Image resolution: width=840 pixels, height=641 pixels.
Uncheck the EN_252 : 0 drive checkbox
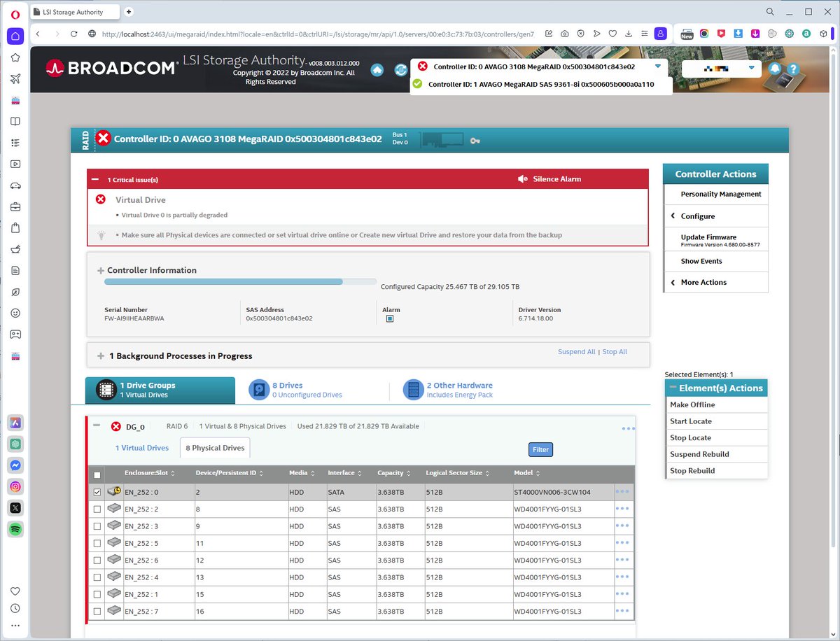tap(97, 492)
